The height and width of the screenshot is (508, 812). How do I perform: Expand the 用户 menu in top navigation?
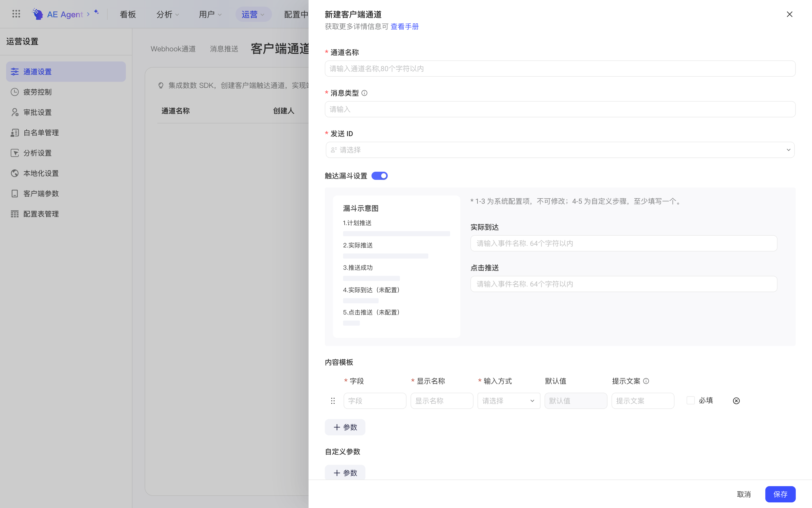[210, 14]
